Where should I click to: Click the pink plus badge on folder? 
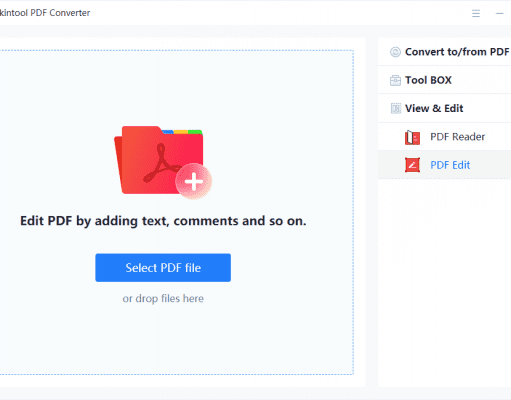194,182
